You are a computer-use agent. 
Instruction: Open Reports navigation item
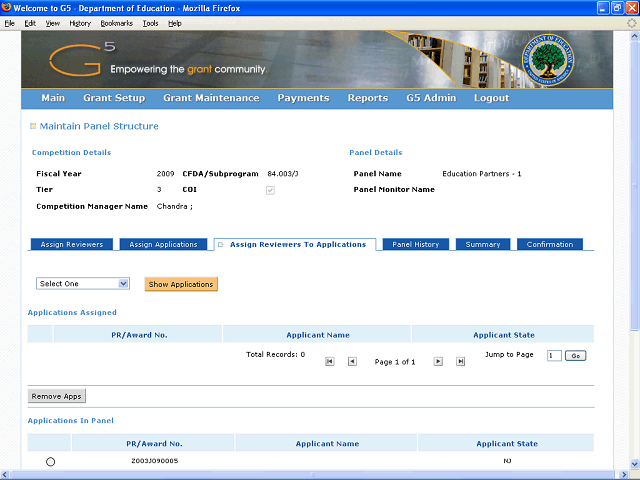(368, 98)
